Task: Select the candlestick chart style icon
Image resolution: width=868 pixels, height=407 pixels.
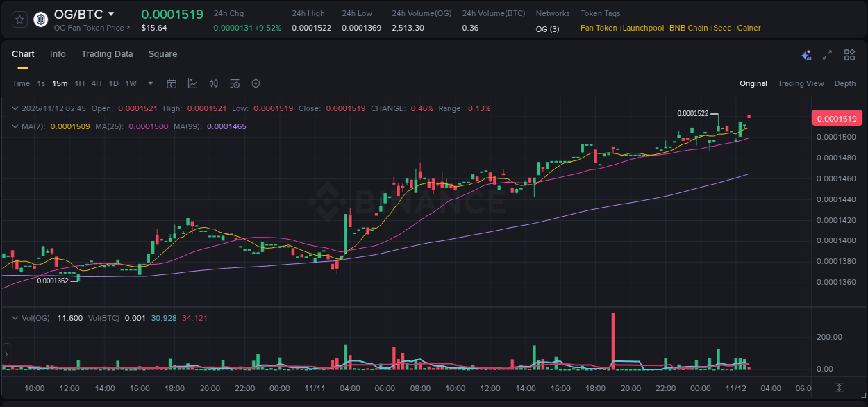Action: [213, 83]
